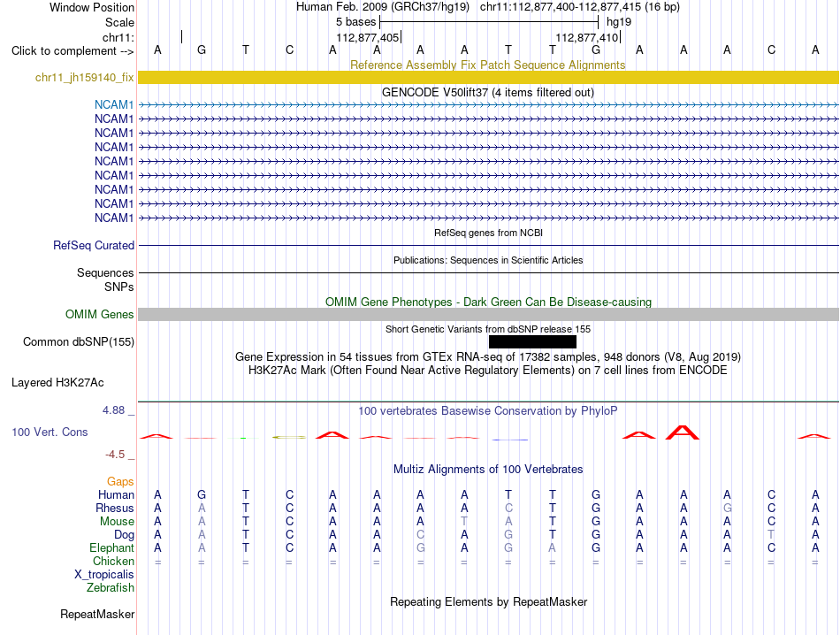Open 'Repeating Elements by RepeatMasker' title
840x635 pixels.
488,601
